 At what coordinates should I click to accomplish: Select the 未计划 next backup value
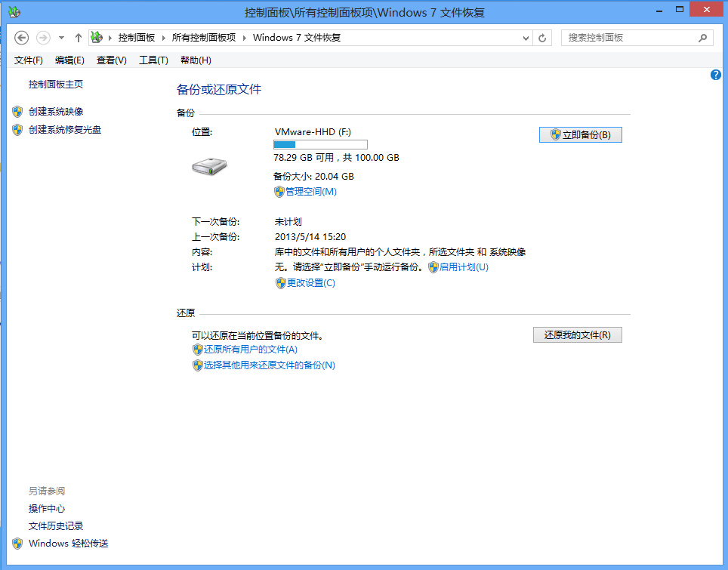coord(288,221)
